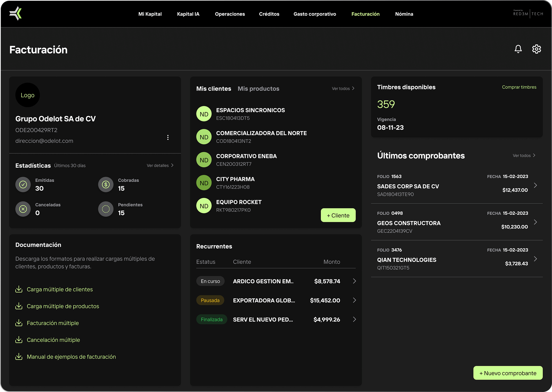Click download icon for Carga múltiple de clientes

pos(19,289)
